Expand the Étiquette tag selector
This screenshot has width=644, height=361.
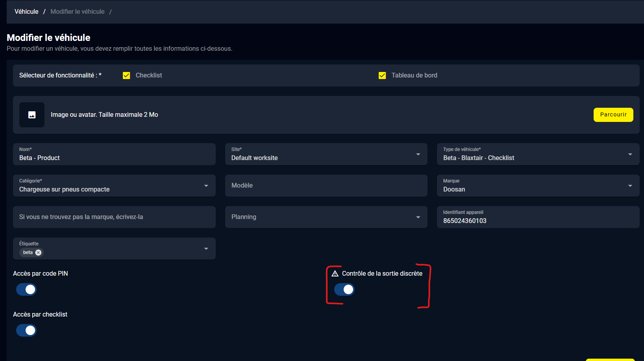[206, 249]
